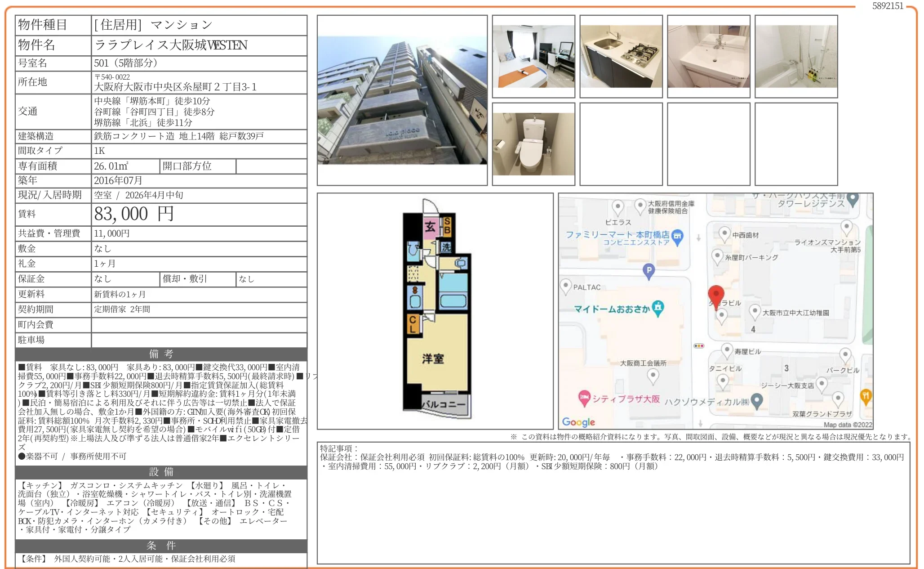Viewport: 924px width, 569px height.
Task: View the kitchen photo thumbnail
Action: click(620, 56)
